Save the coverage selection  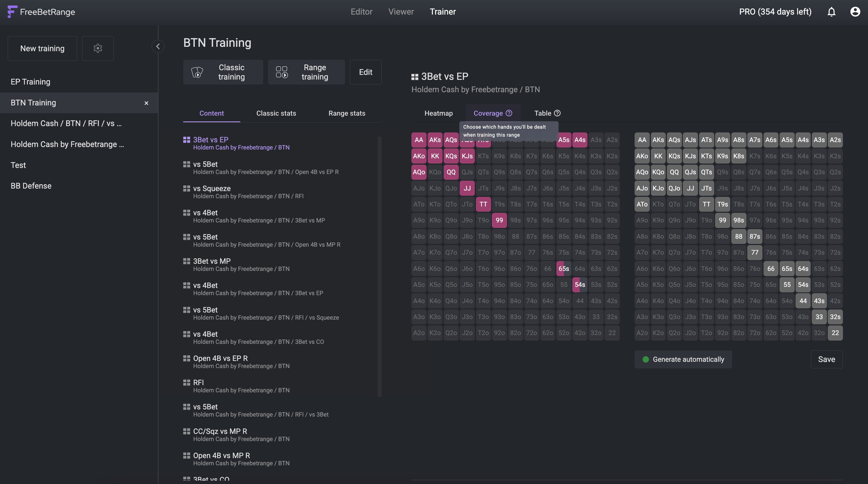827,360
